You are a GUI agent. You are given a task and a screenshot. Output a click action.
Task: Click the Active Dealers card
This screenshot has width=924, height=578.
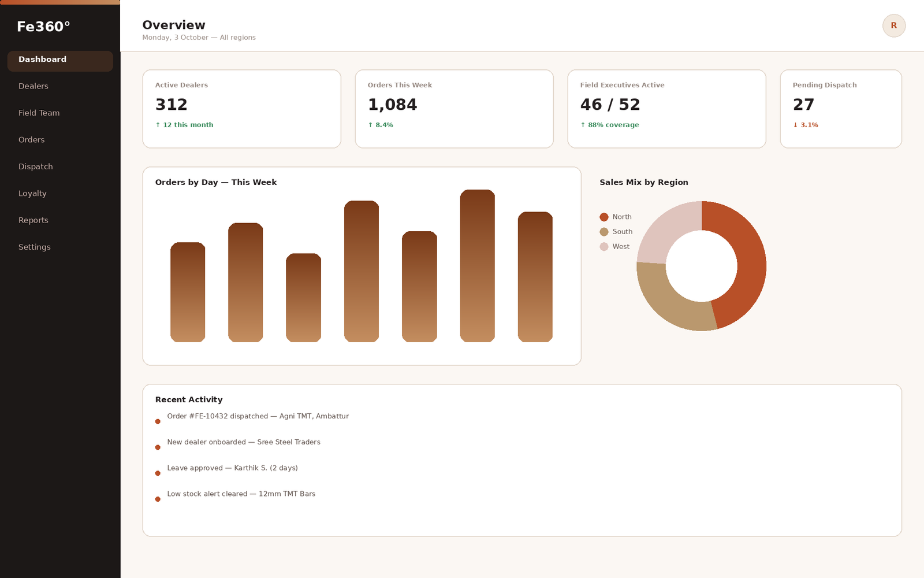(242, 109)
